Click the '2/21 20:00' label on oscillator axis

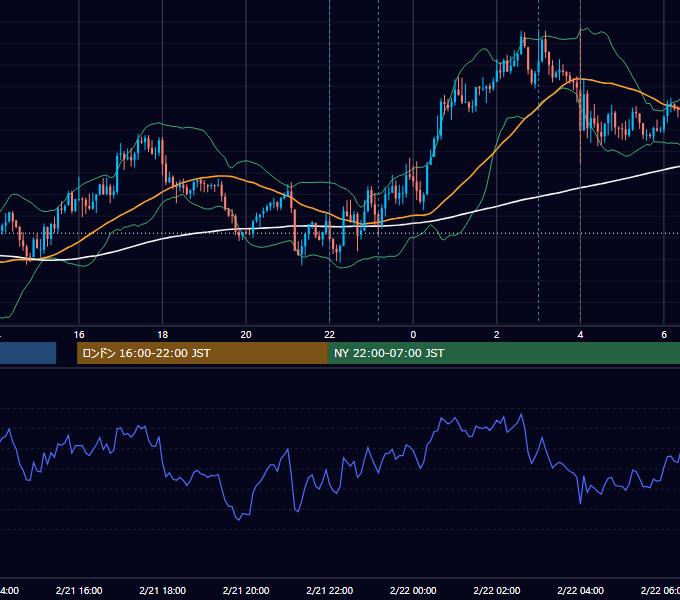click(x=246, y=590)
